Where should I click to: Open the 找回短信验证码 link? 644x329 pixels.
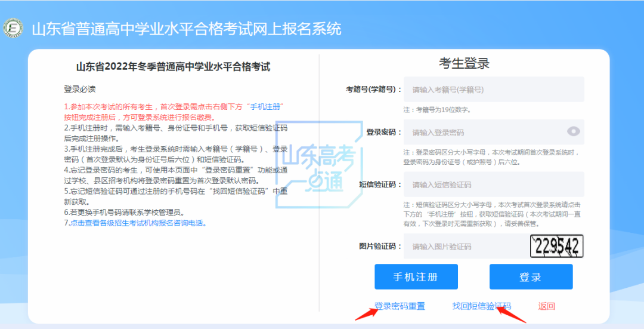tap(481, 306)
